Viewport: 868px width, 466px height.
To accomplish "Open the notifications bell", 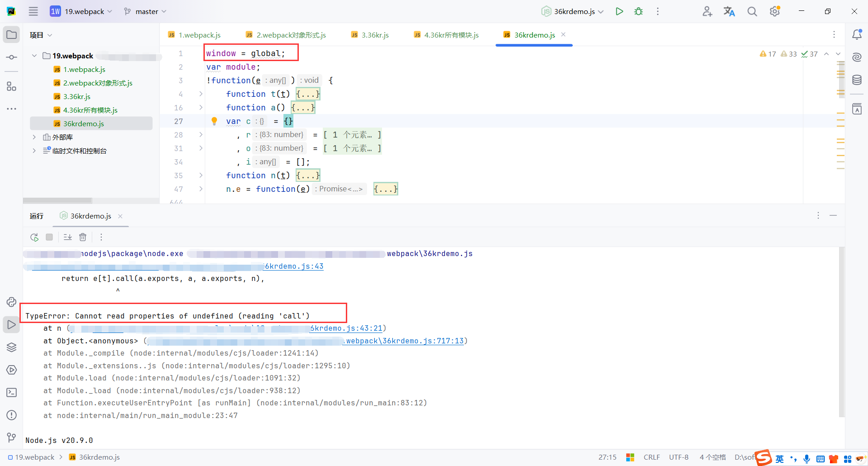I will coord(857,34).
